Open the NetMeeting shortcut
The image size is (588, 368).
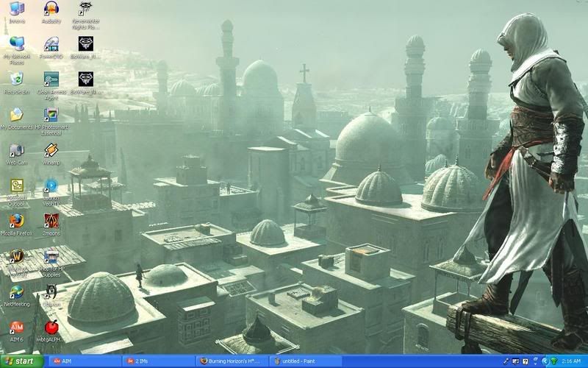click(x=16, y=296)
